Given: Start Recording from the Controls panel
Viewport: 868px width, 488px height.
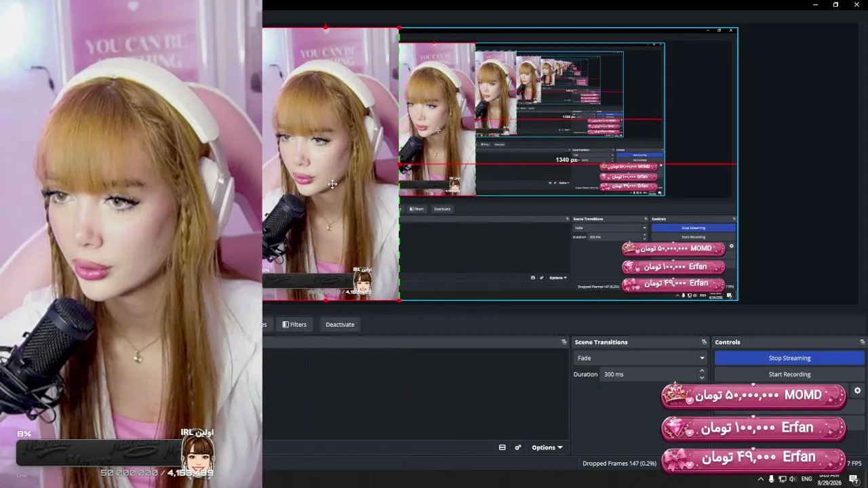Looking at the screenshot, I should coord(789,374).
